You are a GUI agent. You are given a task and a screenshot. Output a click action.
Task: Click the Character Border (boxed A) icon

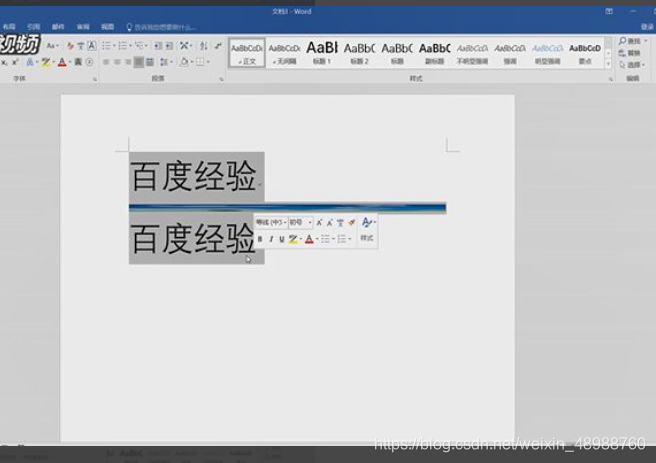click(92, 46)
